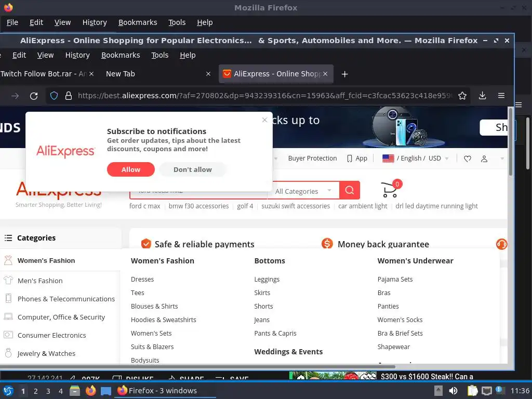Click the Women's Fashion dress icon
The image size is (532, 399).
(x=8, y=260)
